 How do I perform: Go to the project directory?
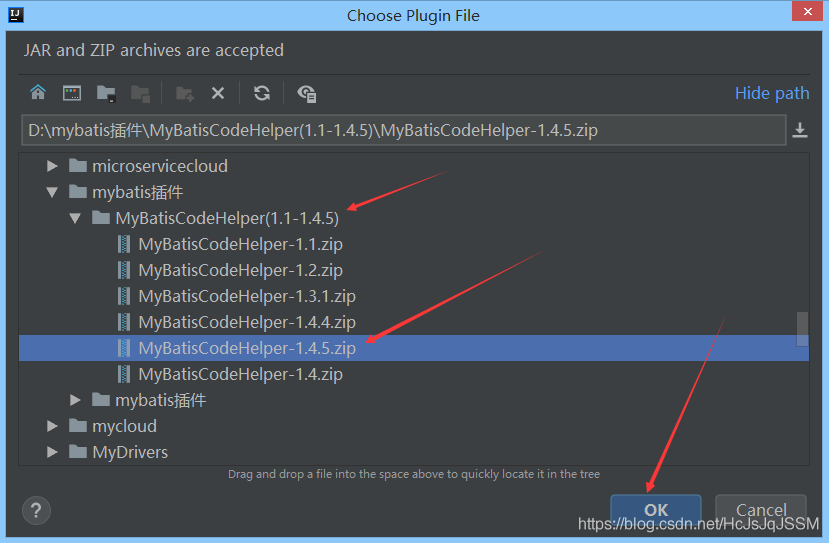coord(106,93)
